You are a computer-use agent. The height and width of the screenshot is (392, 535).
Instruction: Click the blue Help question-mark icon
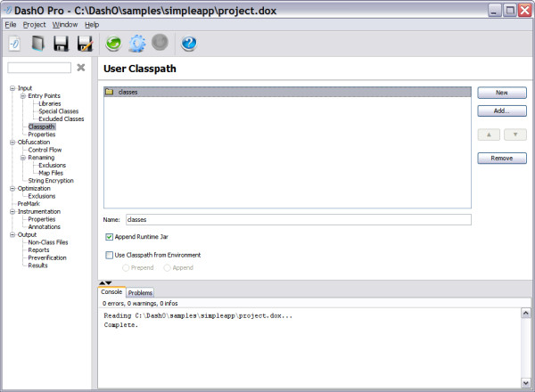[189, 44]
